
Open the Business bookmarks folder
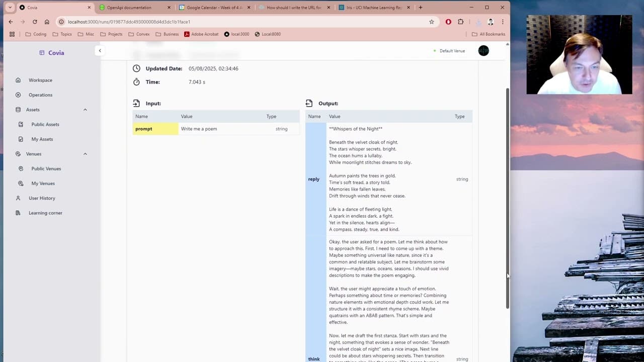(x=167, y=34)
